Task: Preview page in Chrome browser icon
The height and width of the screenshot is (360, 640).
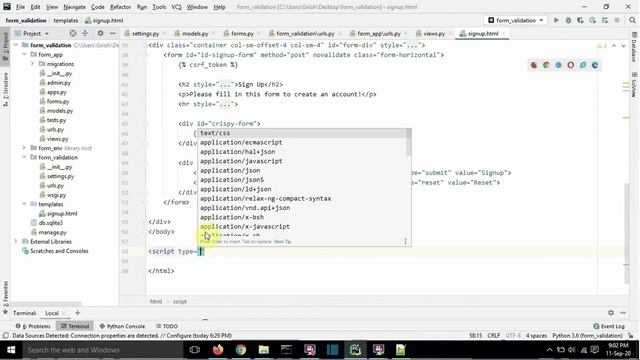Action: [546, 65]
